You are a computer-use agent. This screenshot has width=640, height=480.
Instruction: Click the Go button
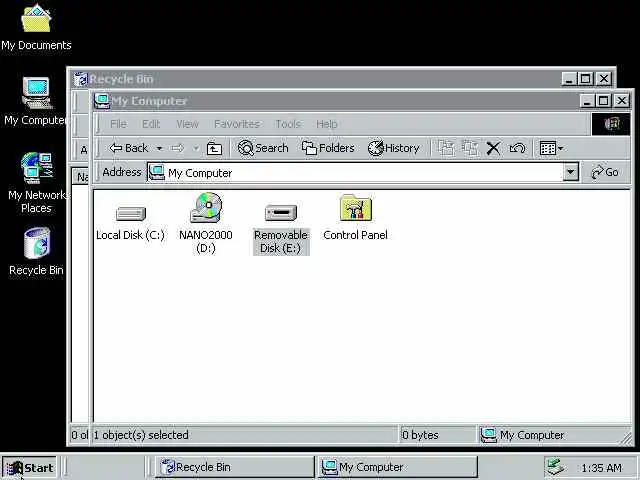(605, 172)
